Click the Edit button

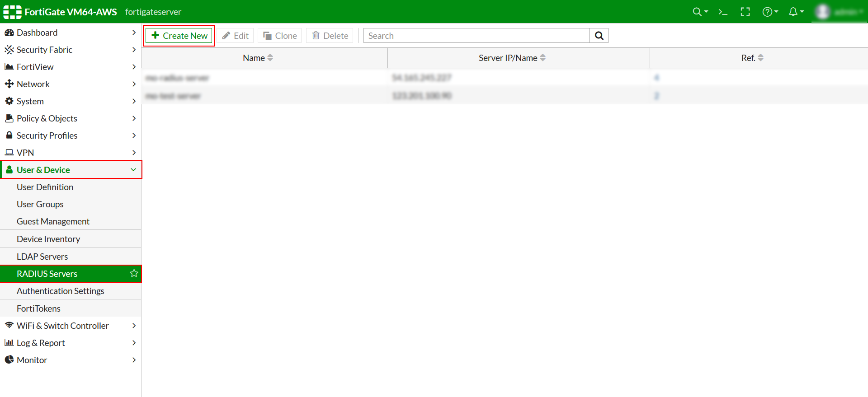click(x=236, y=36)
